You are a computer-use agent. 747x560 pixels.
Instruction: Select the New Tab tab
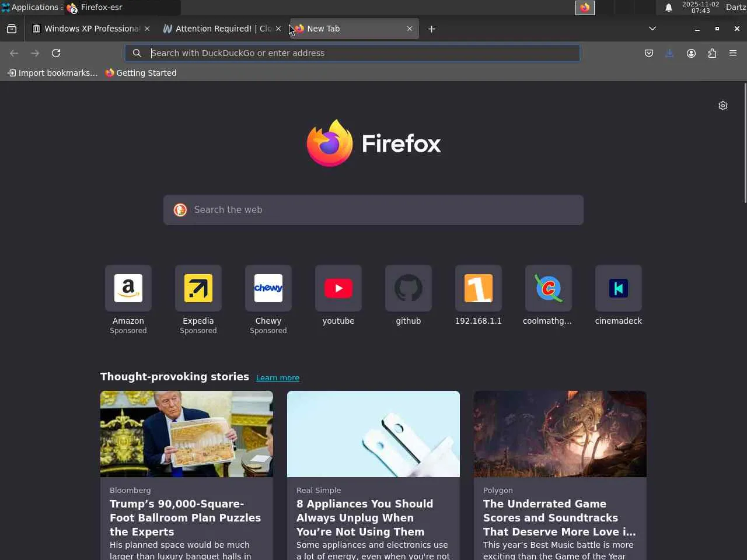click(x=354, y=29)
